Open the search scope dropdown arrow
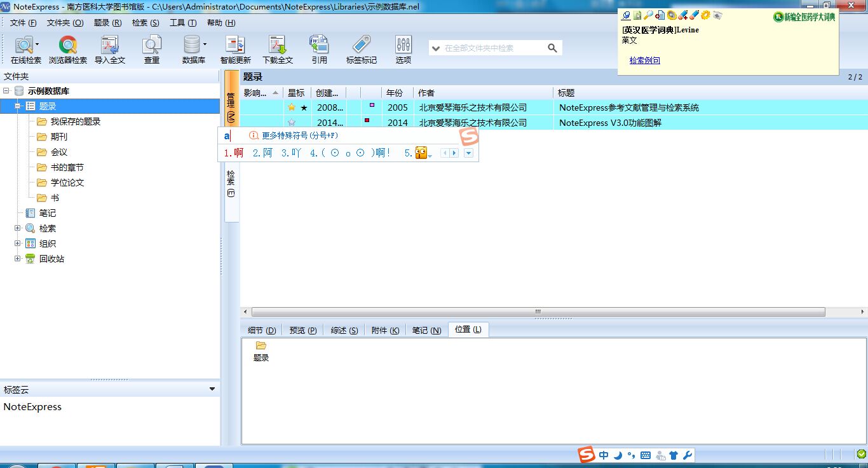This screenshot has width=868, height=468. (437, 48)
